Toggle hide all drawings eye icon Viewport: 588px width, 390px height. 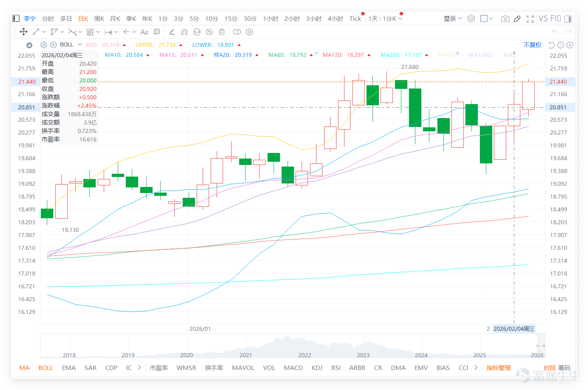[x=209, y=32]
